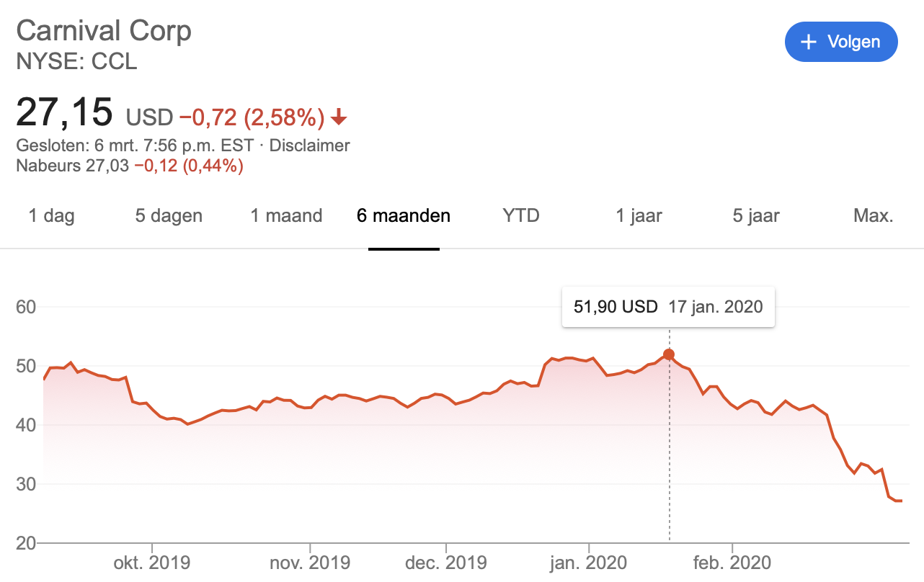Click the 27,15 current price value
Screen dimensions: 924x582
[65, 112]
